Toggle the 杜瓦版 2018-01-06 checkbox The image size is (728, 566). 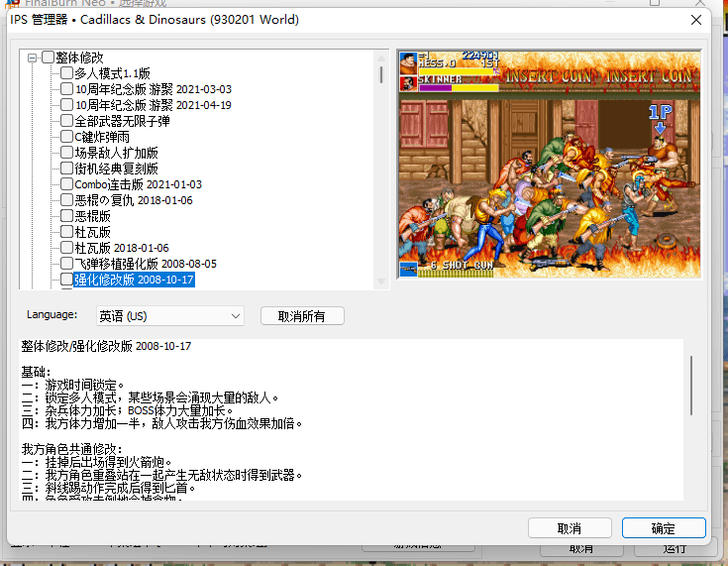[x=67, y=248]
